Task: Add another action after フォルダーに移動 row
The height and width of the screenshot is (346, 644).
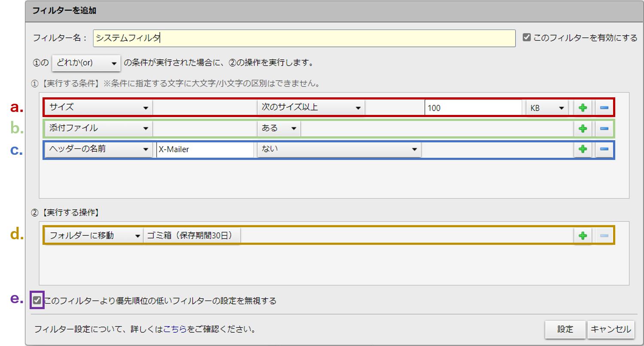Action: (583, 235)
